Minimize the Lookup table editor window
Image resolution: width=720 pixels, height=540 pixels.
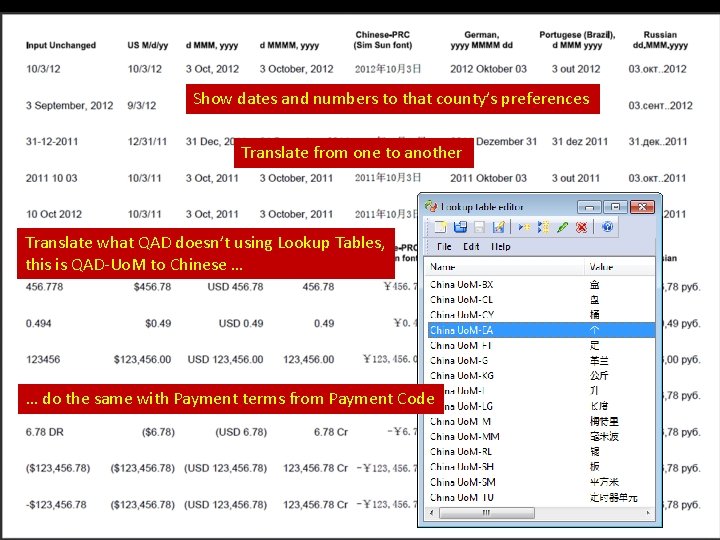point(589,207)
